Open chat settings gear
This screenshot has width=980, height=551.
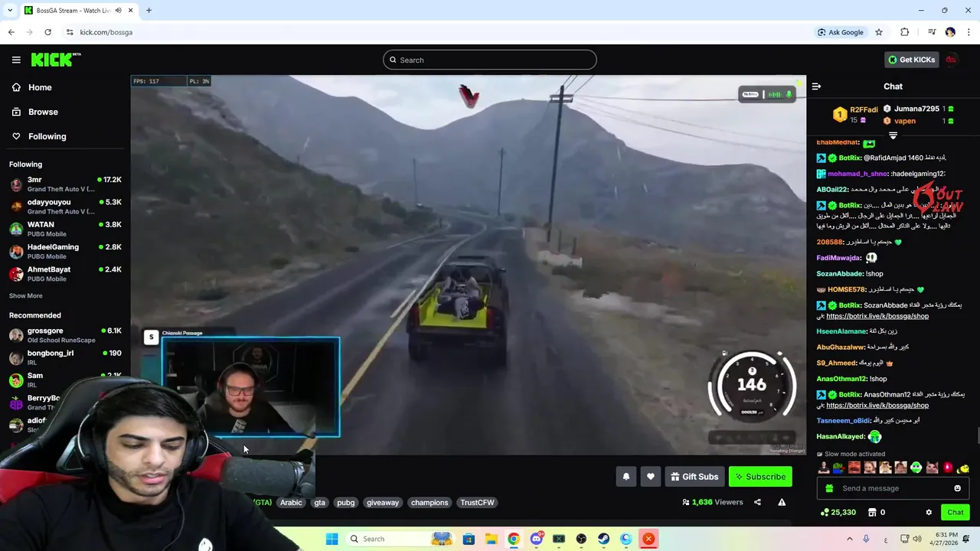pos(929,512)
